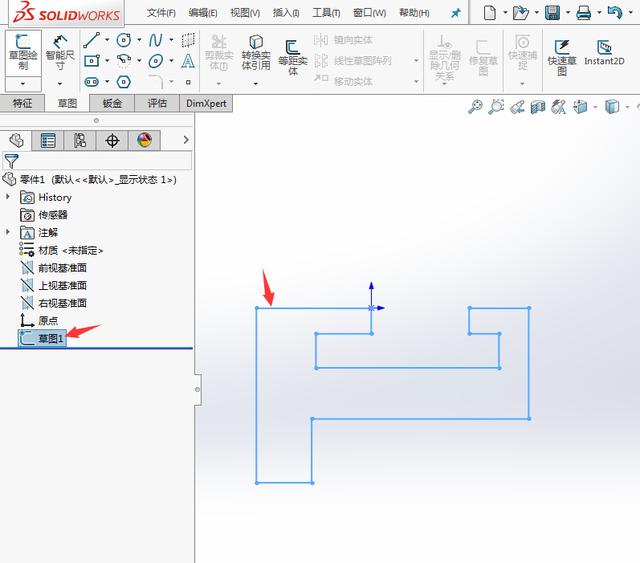Switch to the 评估 ribbon tab

pyautogui.click(x=157, y=103)
